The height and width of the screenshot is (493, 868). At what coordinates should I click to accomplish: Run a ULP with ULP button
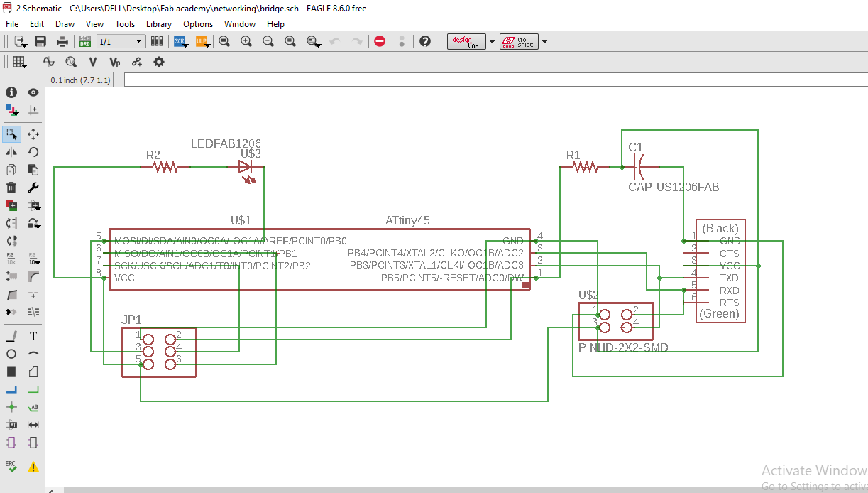tap(202, 41)
